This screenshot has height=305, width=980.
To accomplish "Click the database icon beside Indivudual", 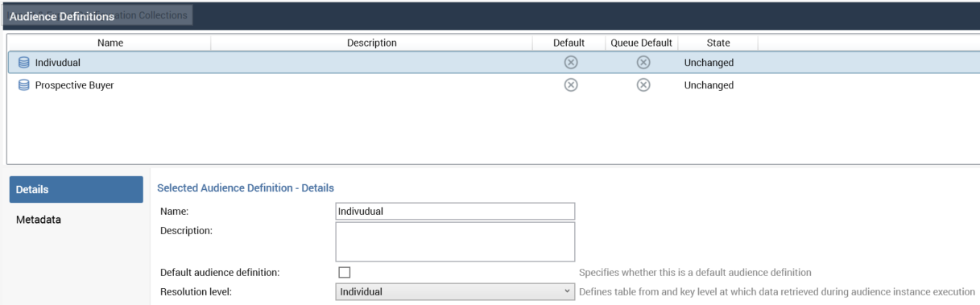I will coord(23,63).
